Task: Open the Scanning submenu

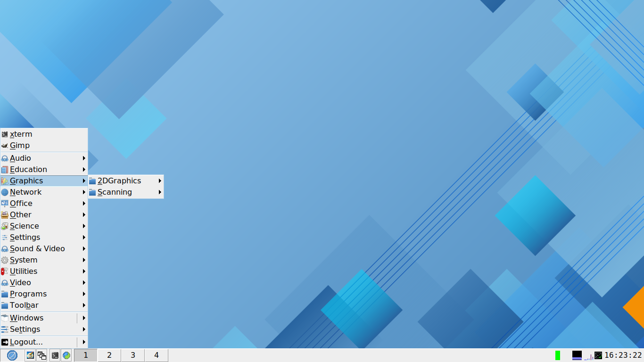Action: pyautogui.click(x=126, y=192)
